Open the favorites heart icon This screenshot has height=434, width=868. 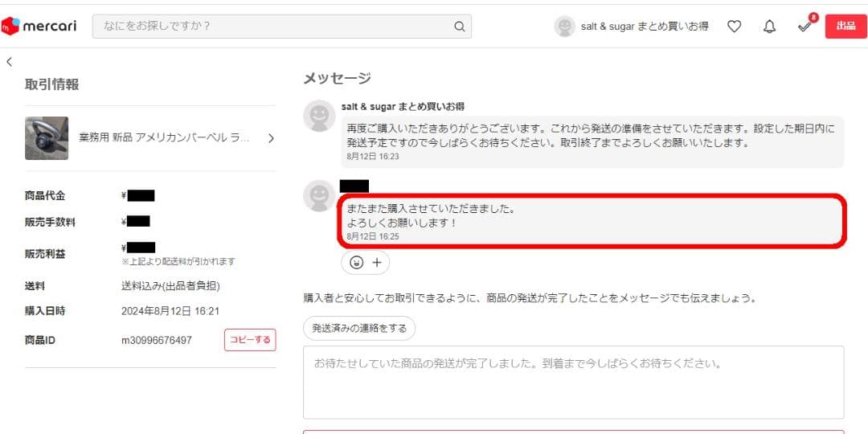coord(734,27)
